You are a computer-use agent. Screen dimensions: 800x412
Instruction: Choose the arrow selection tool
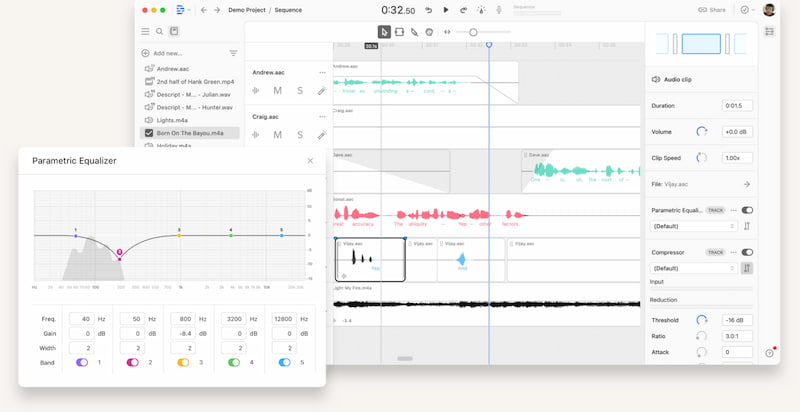pyautogui.click(x=384, y=32)
